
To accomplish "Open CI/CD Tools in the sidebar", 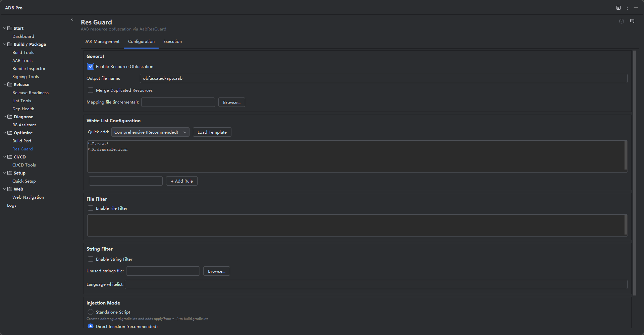I will click(24, 165).
